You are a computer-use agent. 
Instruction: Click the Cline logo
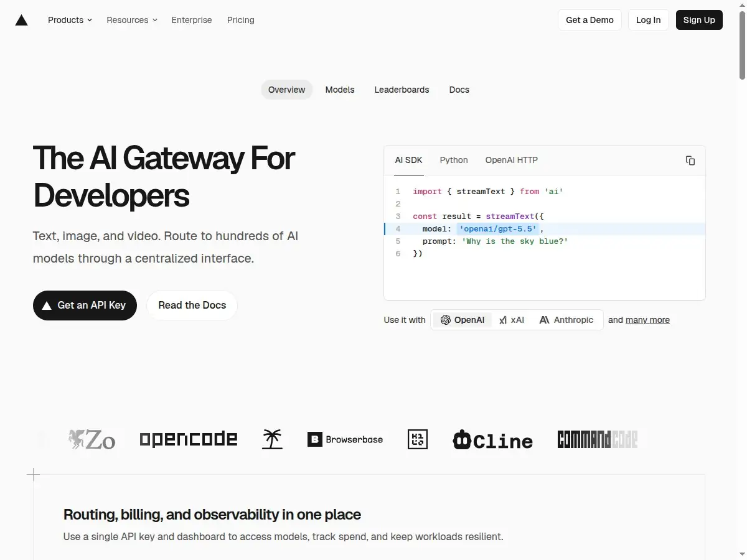click(492, 440)
